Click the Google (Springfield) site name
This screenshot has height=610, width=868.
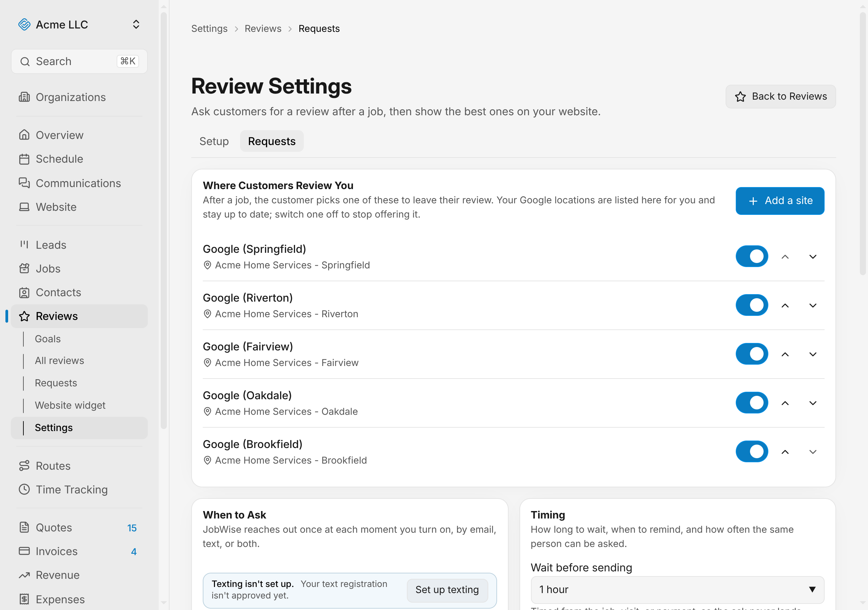point(254,249)
